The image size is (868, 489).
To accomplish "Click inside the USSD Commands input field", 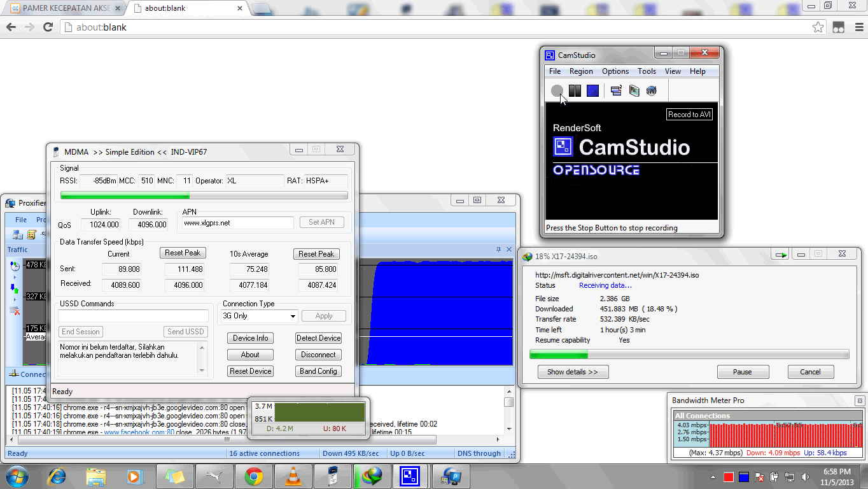I will tap(133, 316).
